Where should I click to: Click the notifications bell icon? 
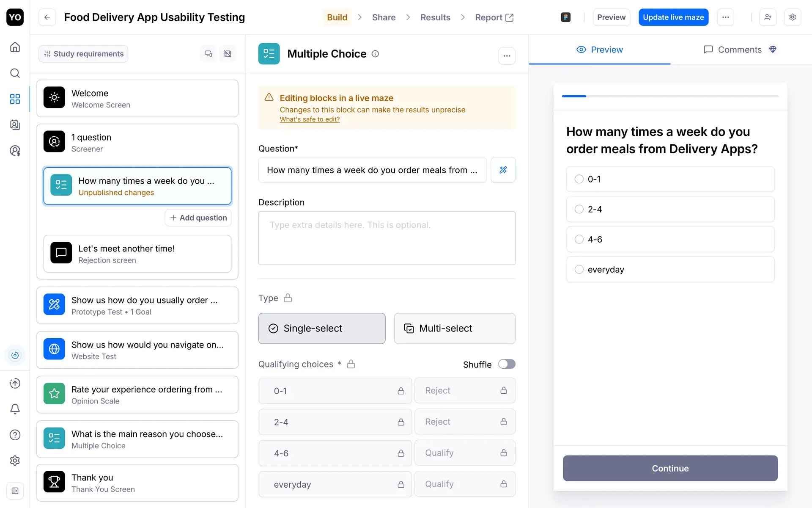pos(15,409)
